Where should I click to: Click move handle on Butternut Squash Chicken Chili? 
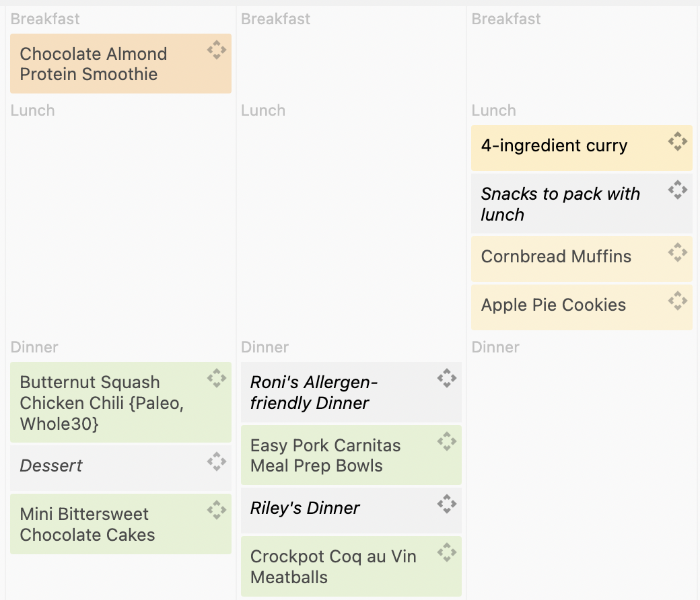pos(216,378)
